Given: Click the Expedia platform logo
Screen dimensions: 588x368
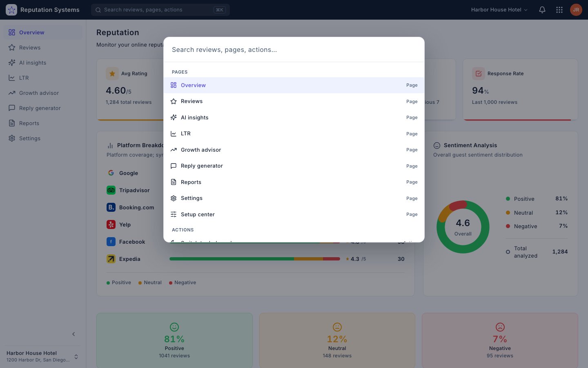Looking at the screenshot, I should [111, 259].
